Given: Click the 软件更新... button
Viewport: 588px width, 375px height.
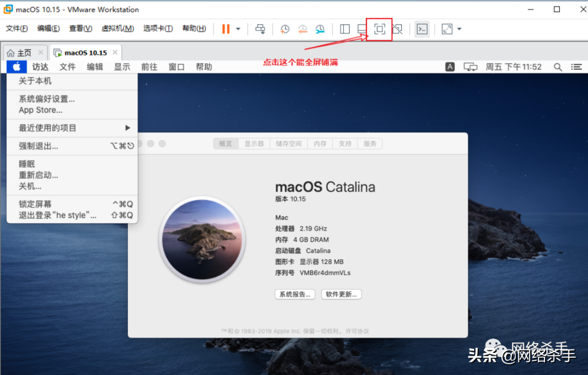Looking at the screenshot, I should [341, 294].
